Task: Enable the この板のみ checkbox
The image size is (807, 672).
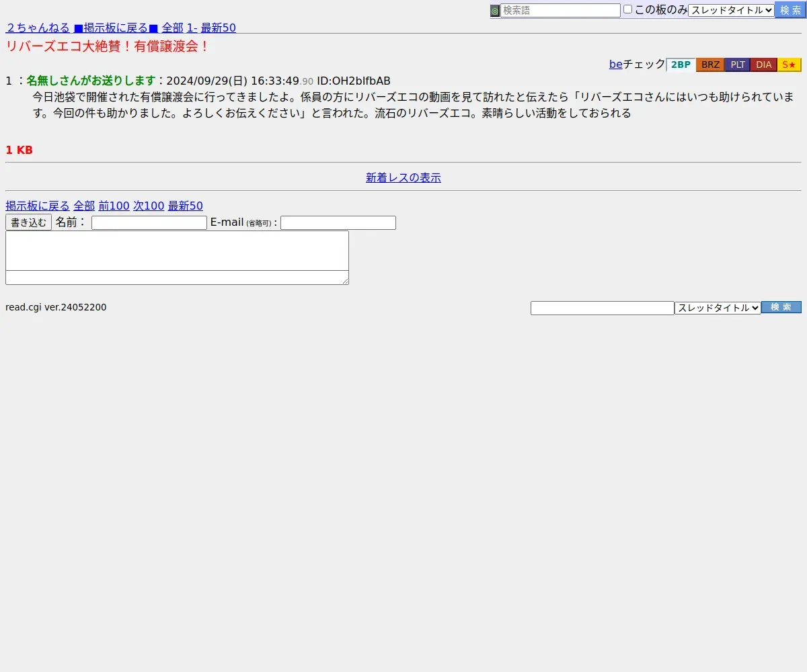Action: pyautogui.click(x=627, y=9)
